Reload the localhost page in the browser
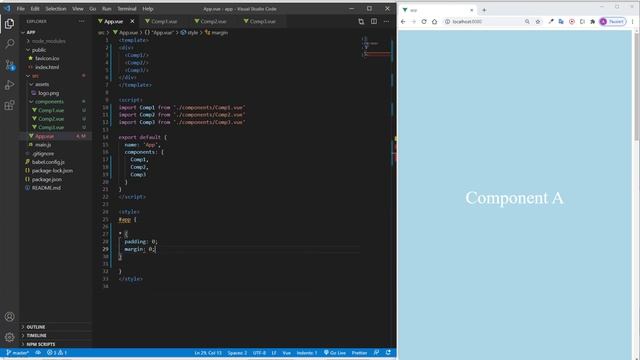 coord(424,22)
